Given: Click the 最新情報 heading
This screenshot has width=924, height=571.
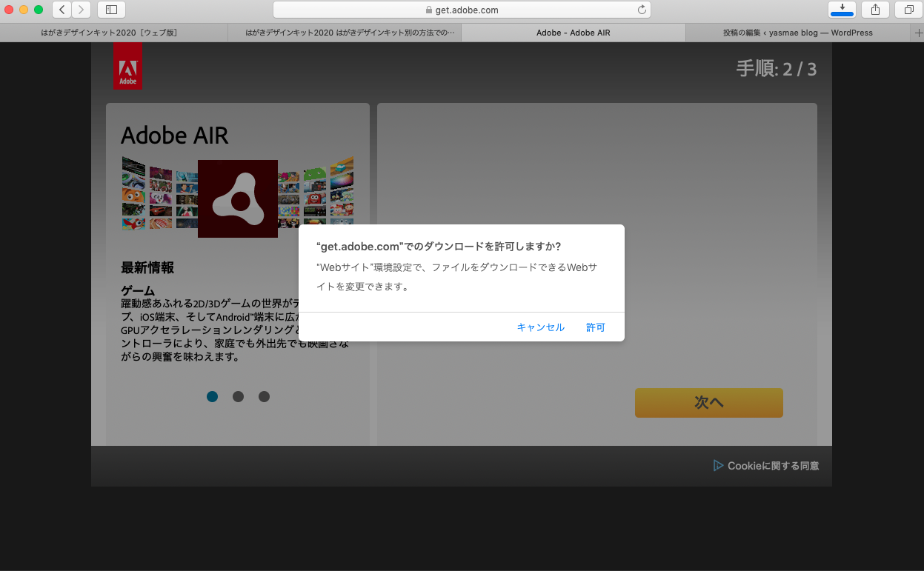Looking at the screenshot, I should (x=147, y=268).
